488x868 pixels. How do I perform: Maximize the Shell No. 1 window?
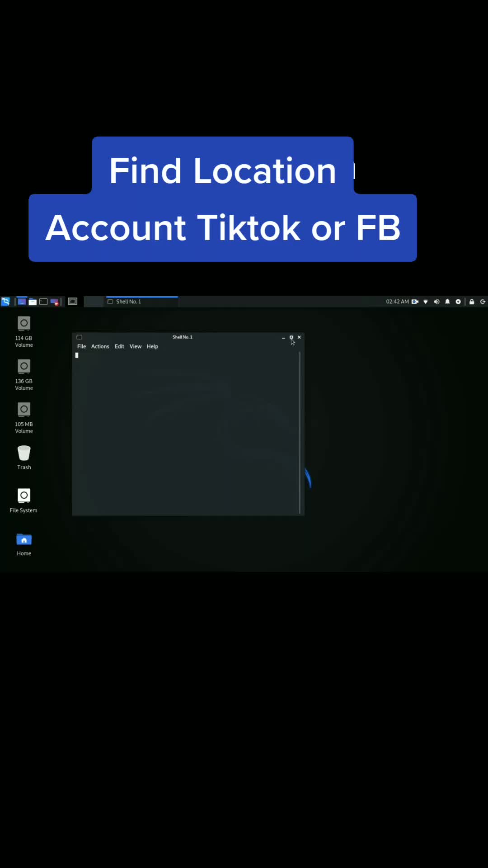tap(291, 337)
